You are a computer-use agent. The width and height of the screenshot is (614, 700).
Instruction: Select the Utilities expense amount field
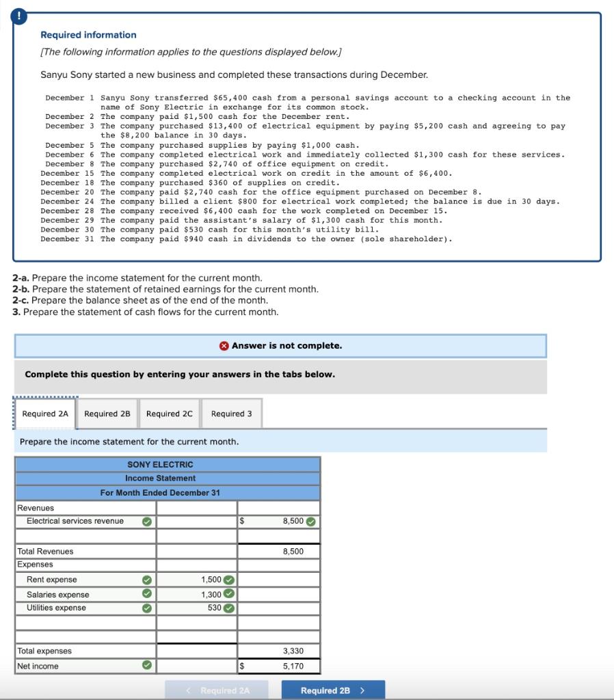[196, 608]
